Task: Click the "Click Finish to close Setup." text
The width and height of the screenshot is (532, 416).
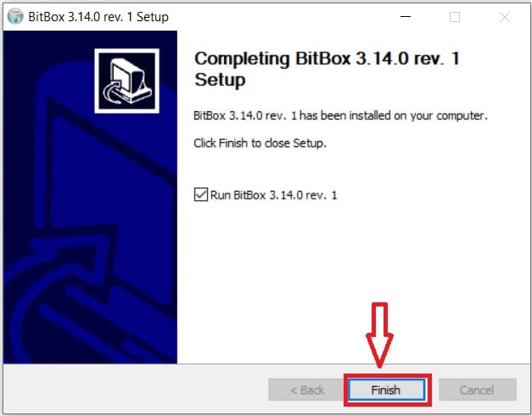Action: (260, 143)
